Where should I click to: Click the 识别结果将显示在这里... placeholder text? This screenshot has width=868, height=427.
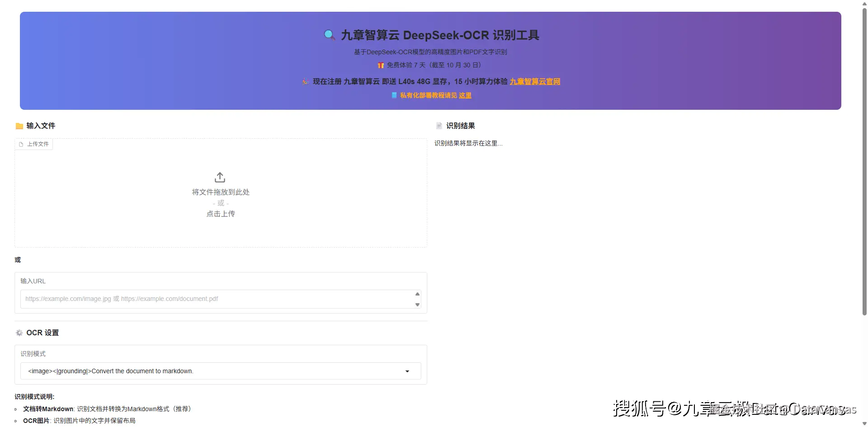[468, 143]
